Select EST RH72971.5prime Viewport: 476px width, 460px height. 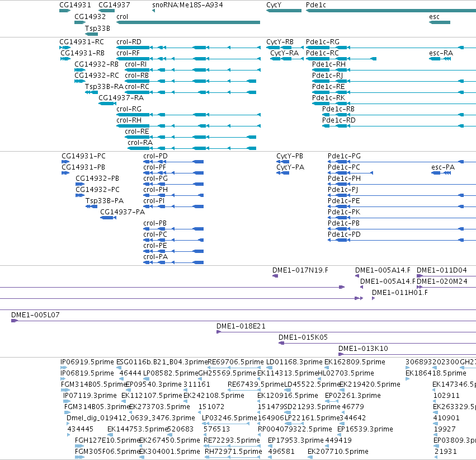point(233,457)
